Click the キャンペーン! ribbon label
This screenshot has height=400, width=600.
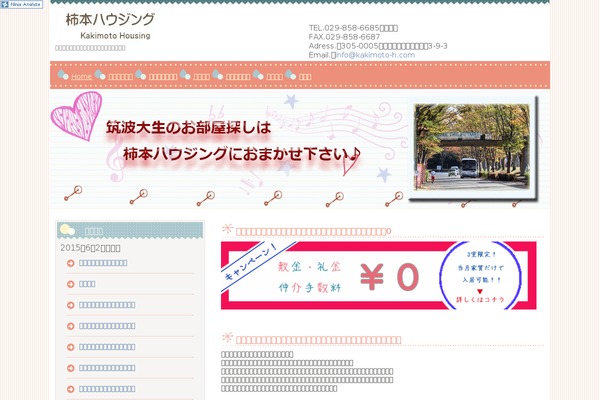pyautogui.click(x=251, y=261)
